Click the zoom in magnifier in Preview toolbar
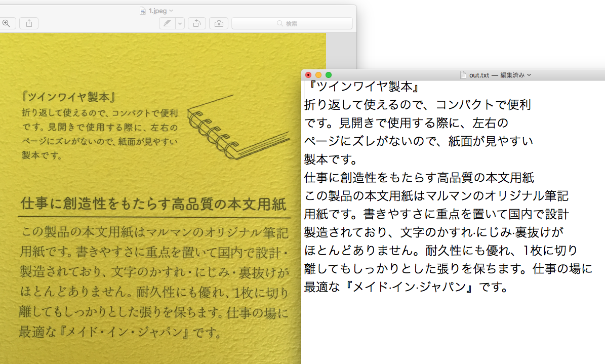Viewport: 605px width, 364px height. tap(7, 24)
